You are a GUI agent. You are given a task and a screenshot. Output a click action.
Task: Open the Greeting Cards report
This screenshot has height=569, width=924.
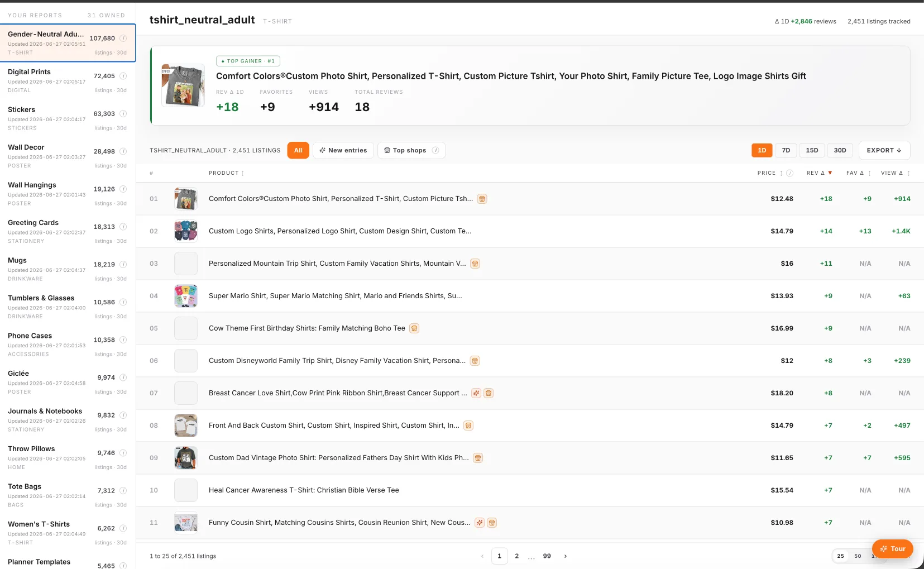click(68, 232)
